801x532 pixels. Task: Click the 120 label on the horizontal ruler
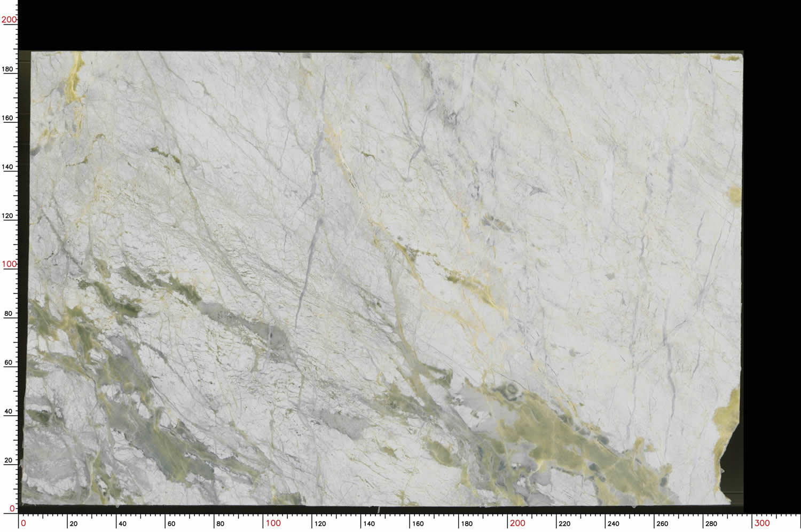coord(320,523)
